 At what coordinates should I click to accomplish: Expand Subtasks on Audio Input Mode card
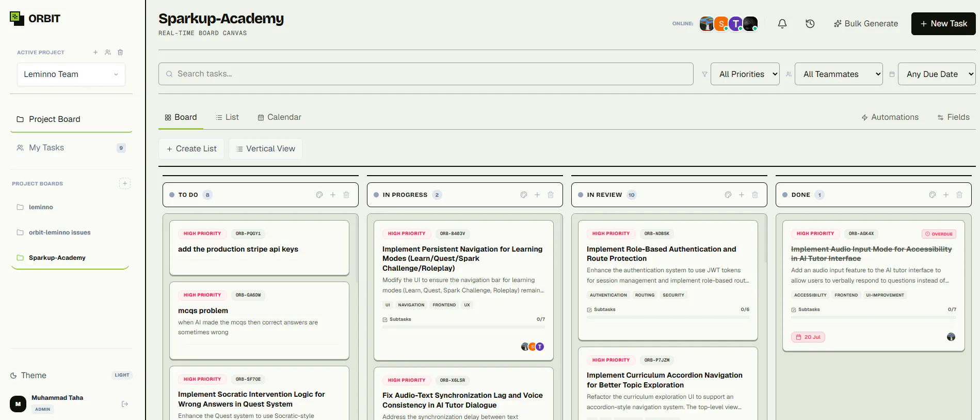(806, 309)
